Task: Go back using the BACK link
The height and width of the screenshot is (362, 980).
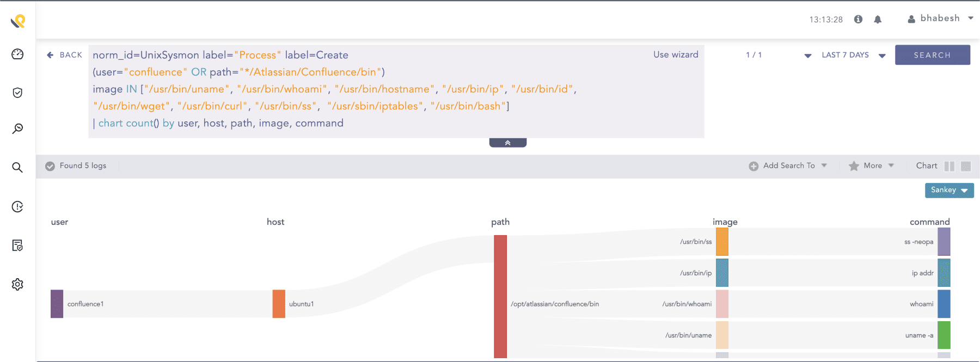Action: [x=65, y=55]
